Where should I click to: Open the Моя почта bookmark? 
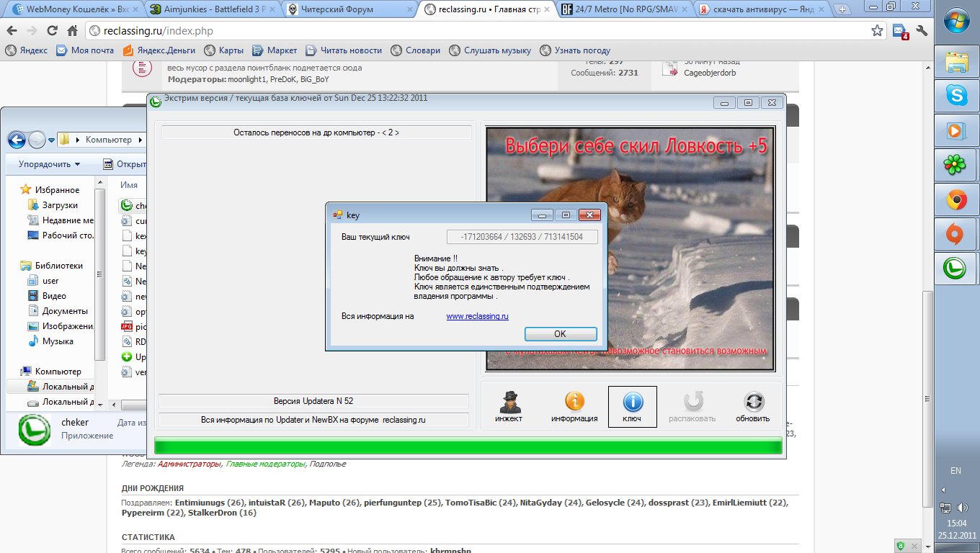pos(85,50)
